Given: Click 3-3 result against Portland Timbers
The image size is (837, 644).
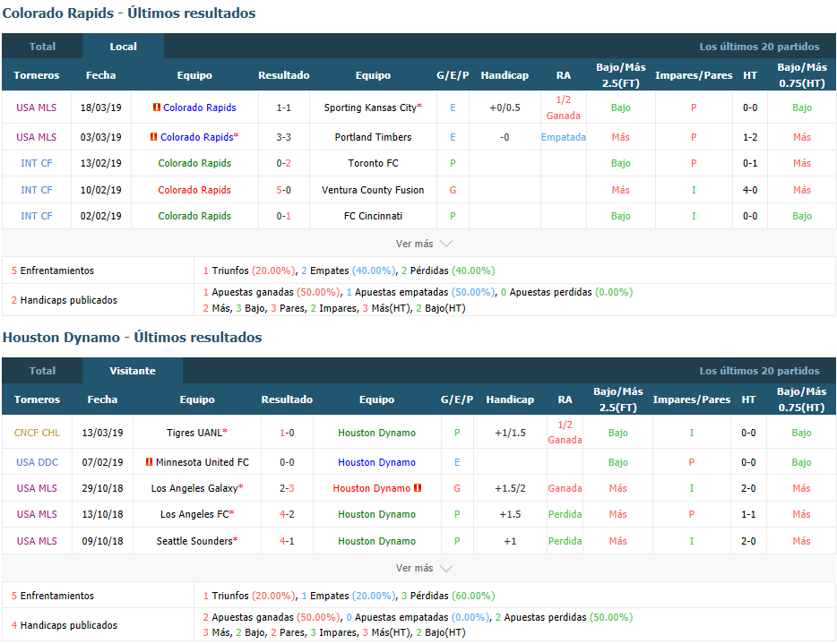Looking at the screenshot, I should click(x=284, y=137).
